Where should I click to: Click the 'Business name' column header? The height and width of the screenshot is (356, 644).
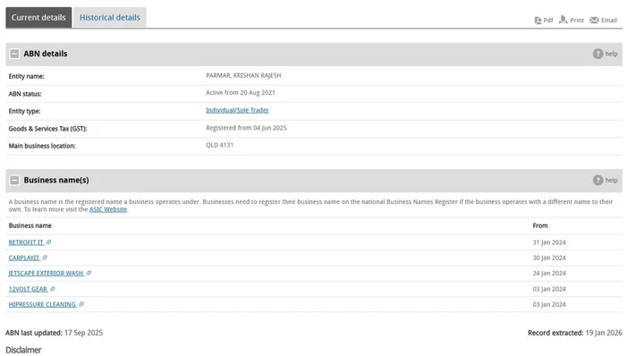30,225
